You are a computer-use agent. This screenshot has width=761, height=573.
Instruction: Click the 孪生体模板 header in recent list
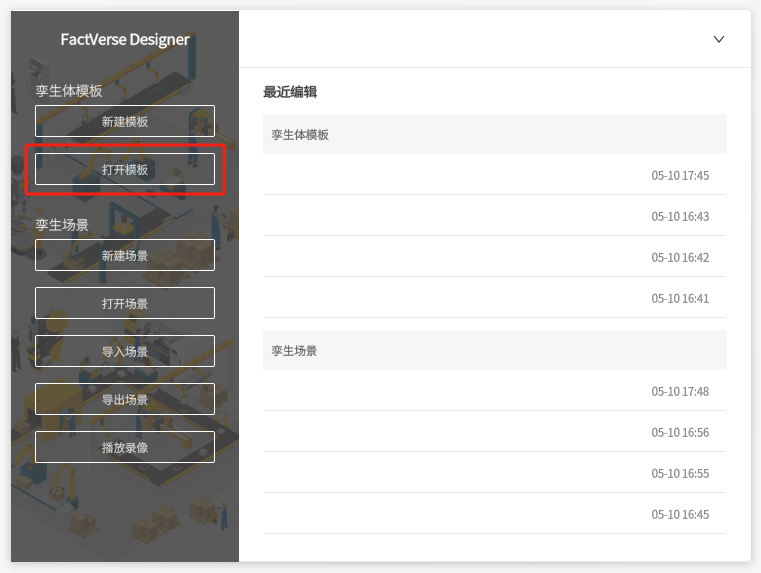pyautogui.click(x=301, y=134)
